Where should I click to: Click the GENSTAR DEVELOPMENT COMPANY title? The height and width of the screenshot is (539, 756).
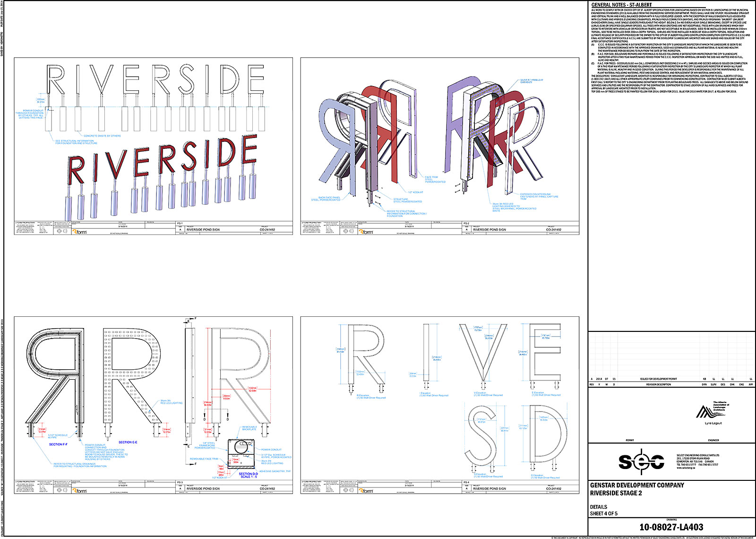point(636,485)
